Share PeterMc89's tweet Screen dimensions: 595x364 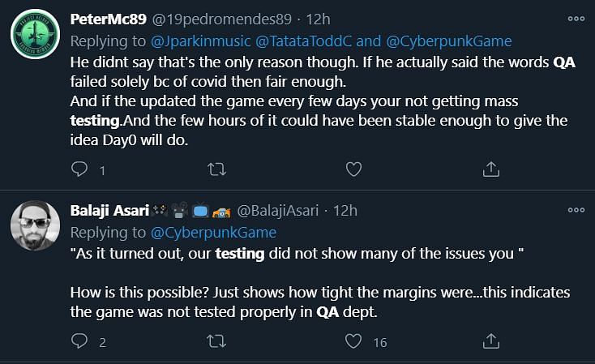[491, 169]
